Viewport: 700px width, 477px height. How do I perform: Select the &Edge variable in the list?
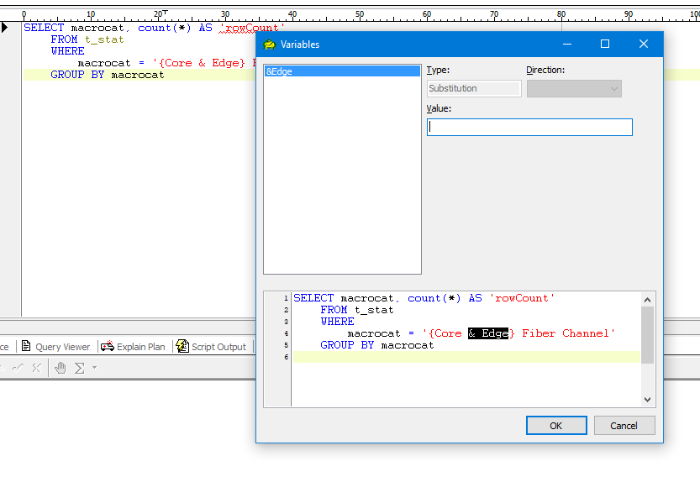pyautogui.click(x=342, y=71)
